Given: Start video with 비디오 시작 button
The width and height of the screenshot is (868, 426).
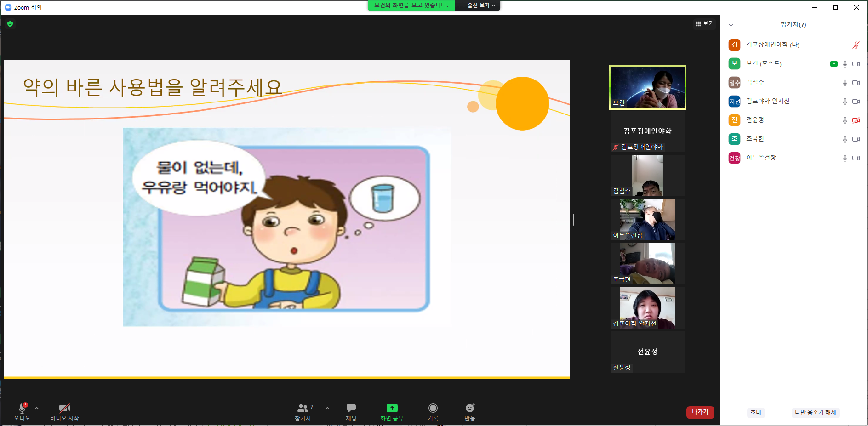Looking at the screenshot, I should point(64,411).
